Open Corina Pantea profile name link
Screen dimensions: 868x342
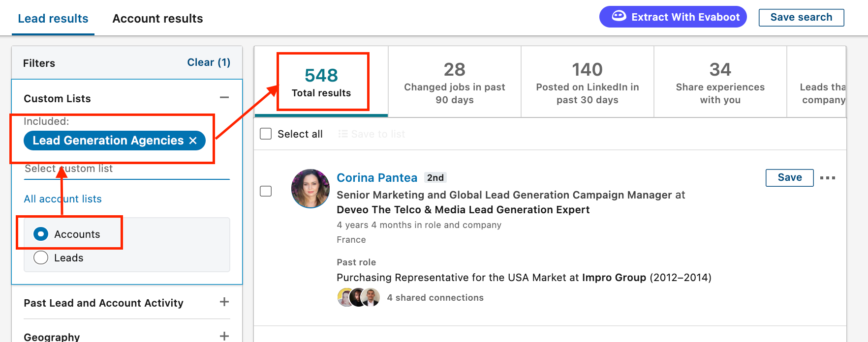click(x=377, y=178)
